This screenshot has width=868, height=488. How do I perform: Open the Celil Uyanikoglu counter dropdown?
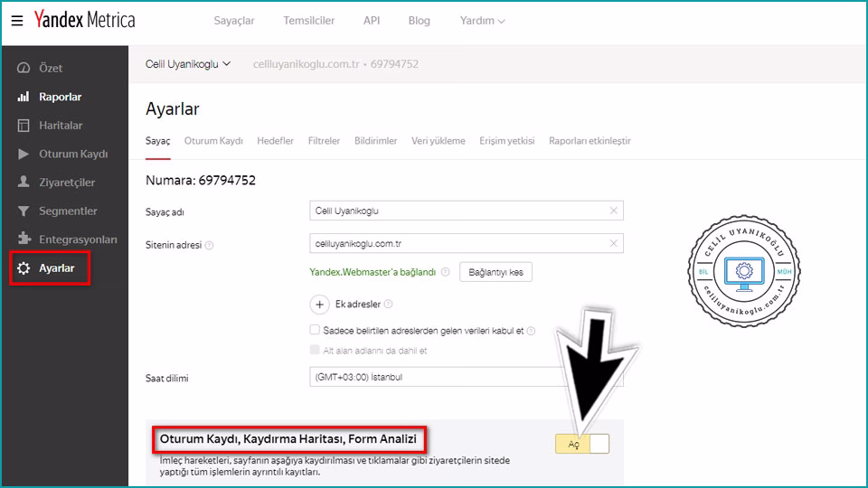188,64
